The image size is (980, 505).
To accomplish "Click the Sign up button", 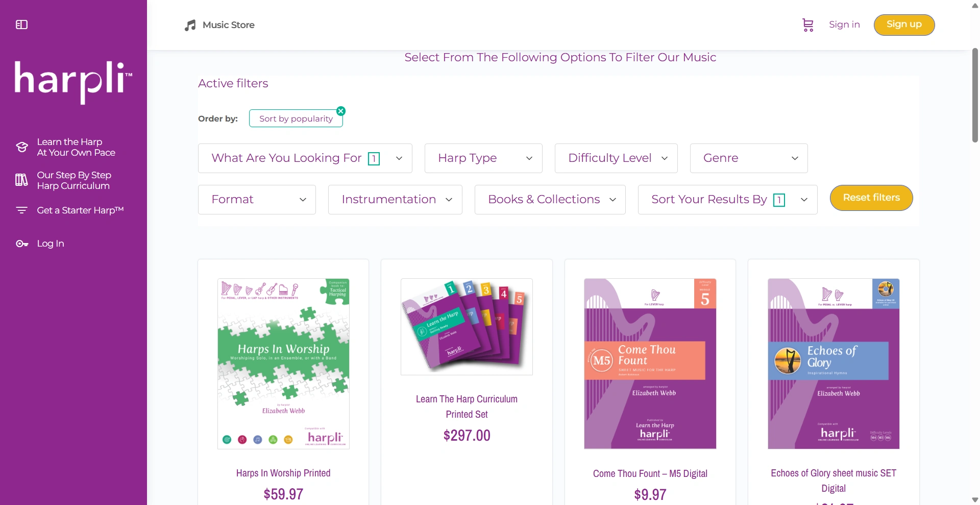I will [x=903, y=25].
